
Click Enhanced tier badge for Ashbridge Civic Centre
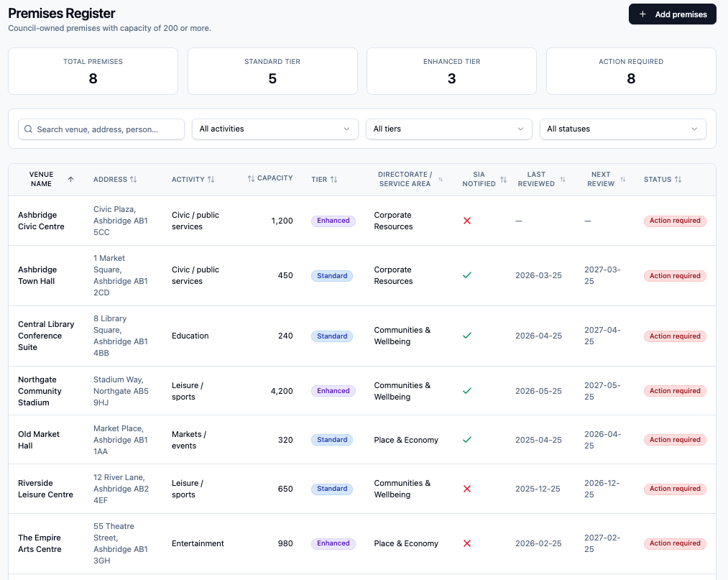(x=333, y=221)
